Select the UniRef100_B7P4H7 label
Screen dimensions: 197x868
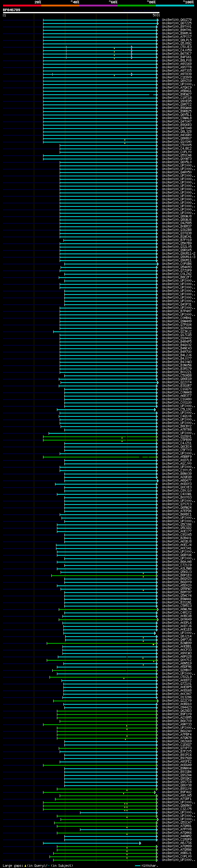click(177, 311)
